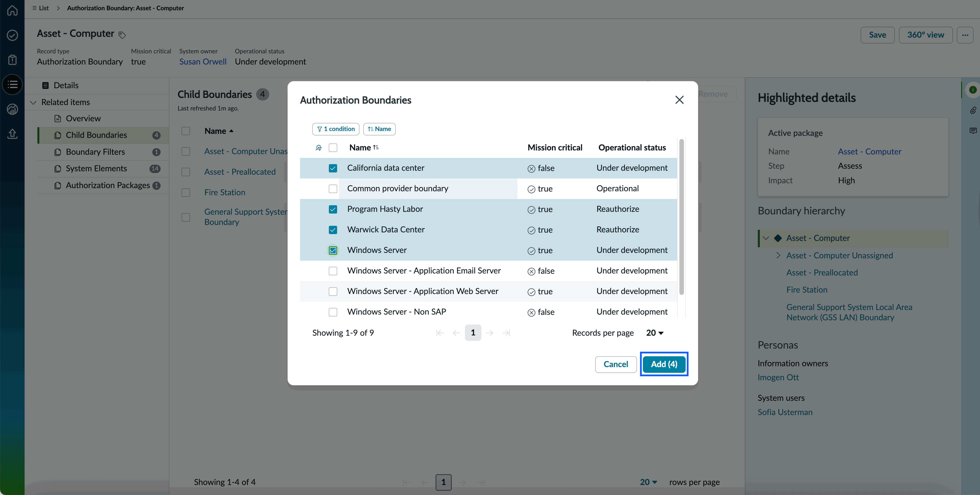Image resolution: width=980 pixels, height=495 pixels.
Task: Check Common provider boundary row
Action: click(333, 189)
